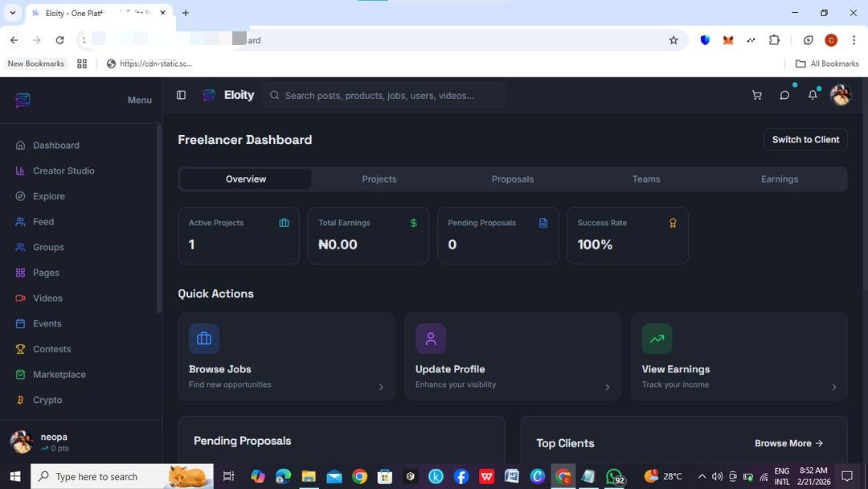Image resolution: width=868 pixels, height=489 pixels.
Task: Switch to the Teams tab
Action: tap(646, 179)
